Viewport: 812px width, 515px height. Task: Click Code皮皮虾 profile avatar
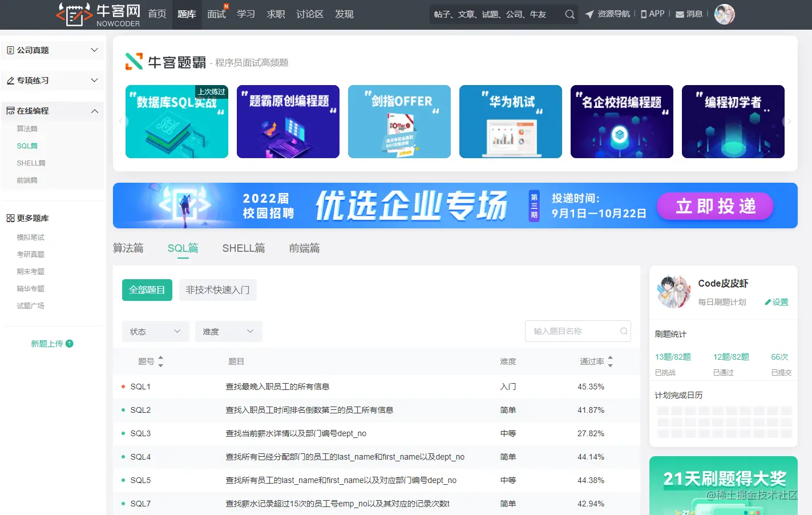(x=674, y=292)
